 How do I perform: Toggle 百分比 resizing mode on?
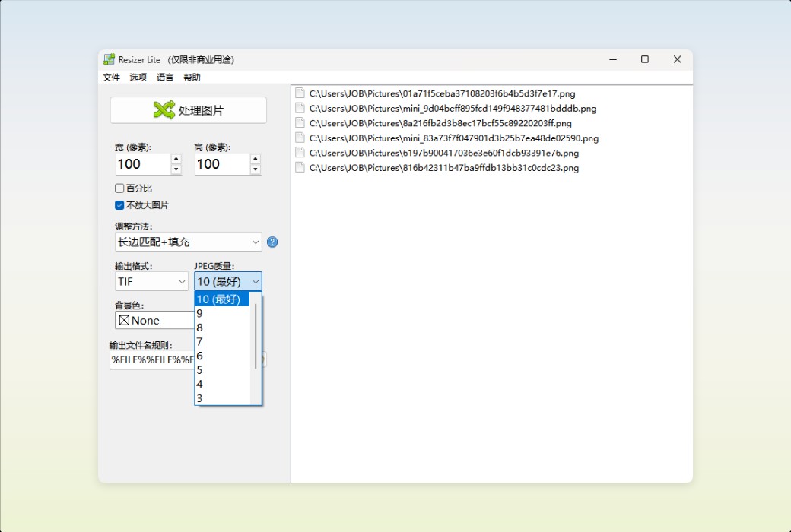[x=119, y=188]
